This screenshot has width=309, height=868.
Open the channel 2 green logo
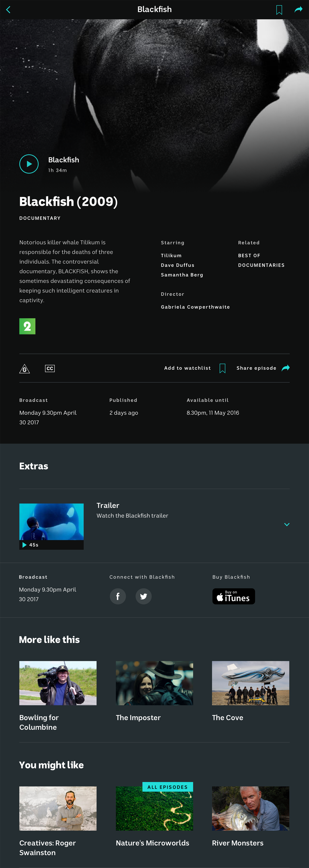(x=27, y=326)
